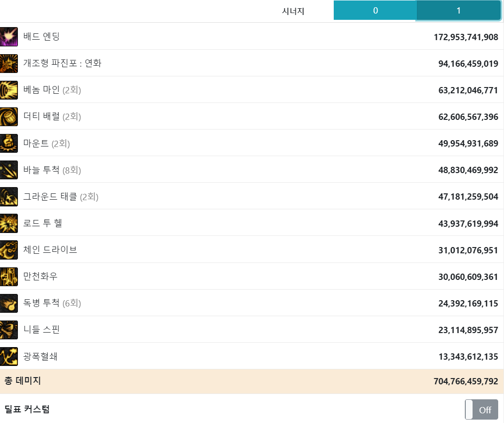Screen dimensions: 504x423
Task: Click the 개조형 파진포 : 연화 skill icon
Action: coord(9,63)
